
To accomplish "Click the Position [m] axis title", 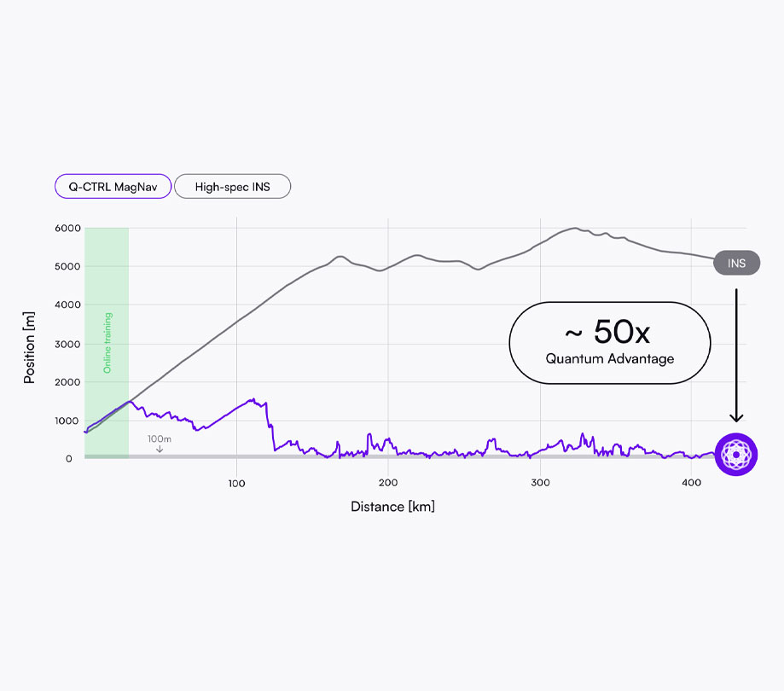I will click(29, 347).
